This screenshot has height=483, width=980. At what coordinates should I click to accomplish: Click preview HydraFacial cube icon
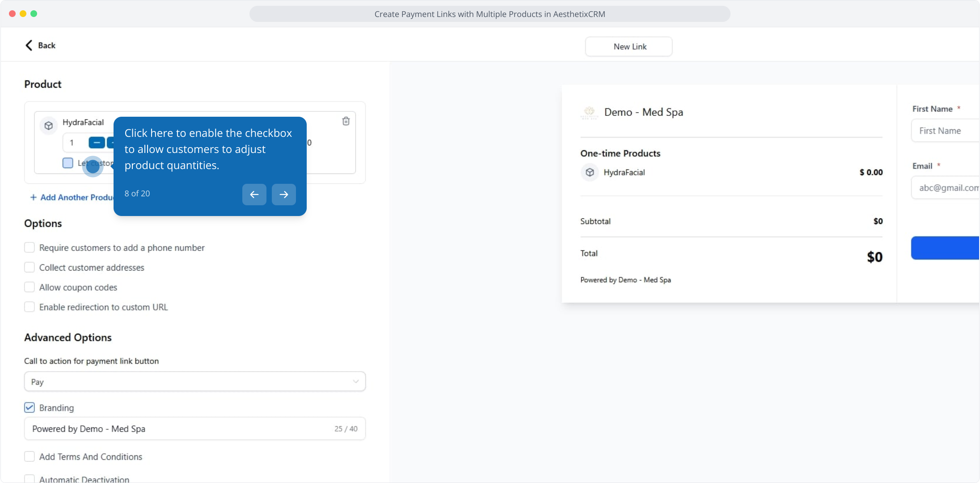pyautogui.click(x=590, y=172)
